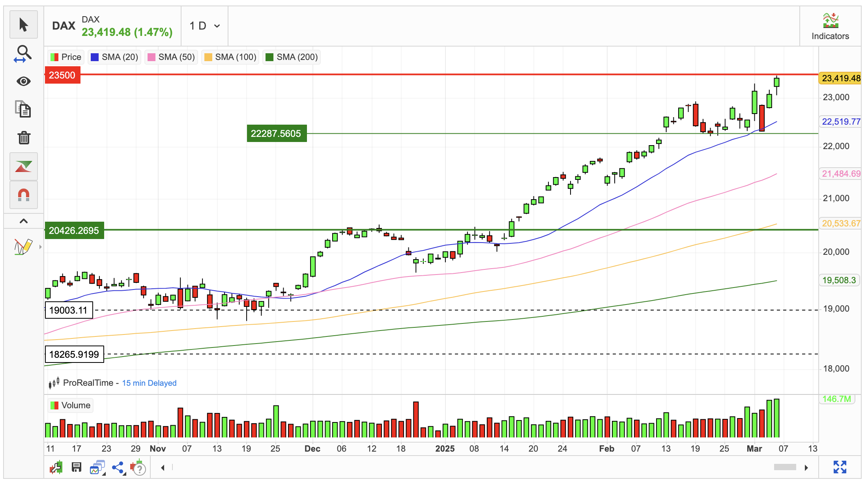Click the 2025 date axis label

click(445, 449)
